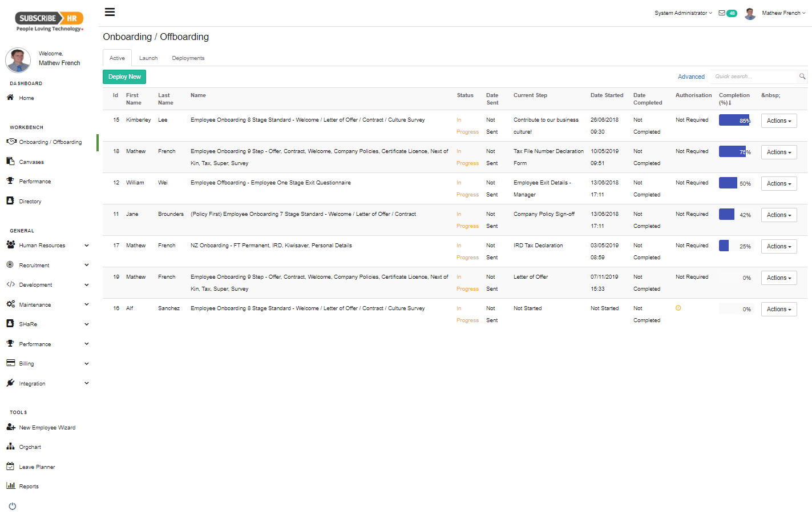Open the Advanced search link
The height and width of the screenshot is (514, 812).
click(690, 77)
